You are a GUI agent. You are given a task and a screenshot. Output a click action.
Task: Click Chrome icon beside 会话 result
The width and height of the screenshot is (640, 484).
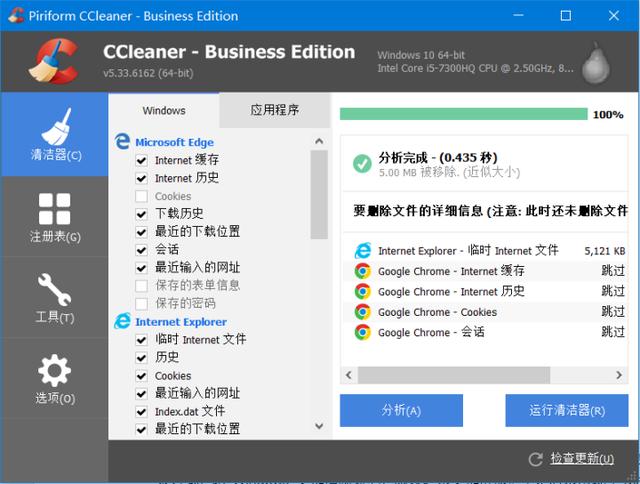coord(362,332)
